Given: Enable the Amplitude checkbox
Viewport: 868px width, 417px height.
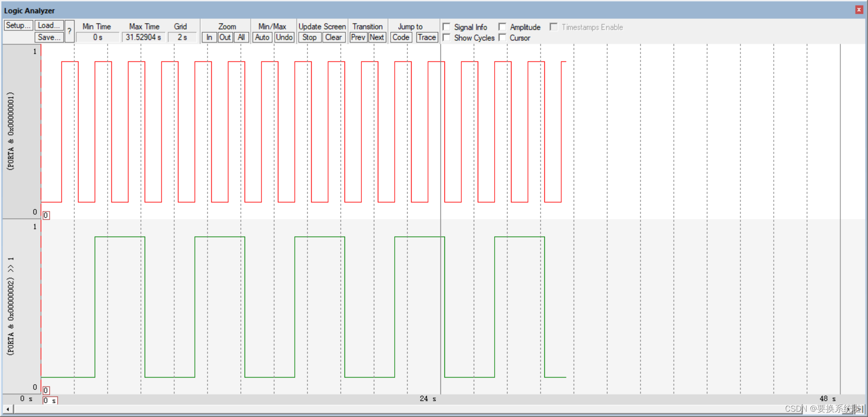Looking at the screenshot, I should click(502, 27).
